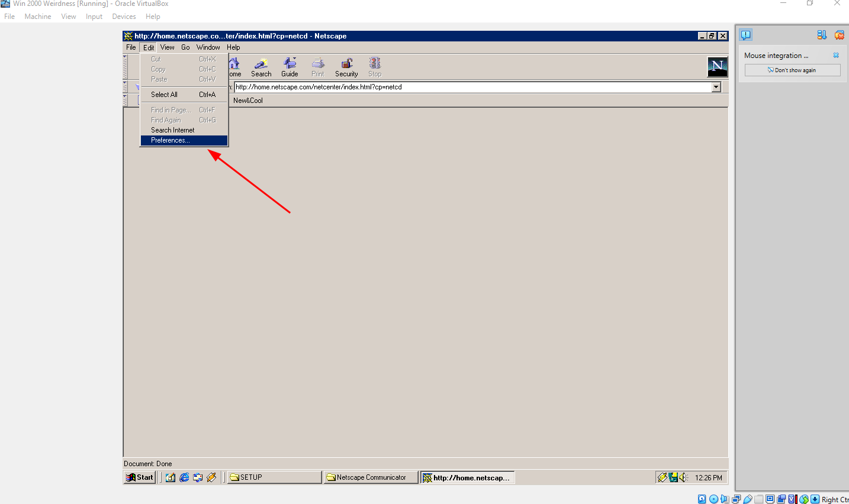Image resolution: width=849 pixels, height=504 pixels.
Task: Collapse the Personal toolbar via its grip handle
Action: (x=125, y=100)
